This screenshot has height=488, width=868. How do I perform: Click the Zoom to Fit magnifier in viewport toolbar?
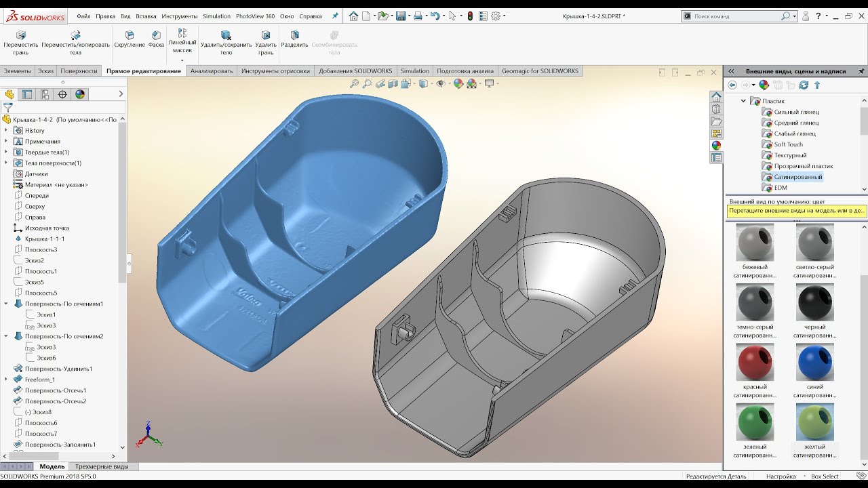354,83
